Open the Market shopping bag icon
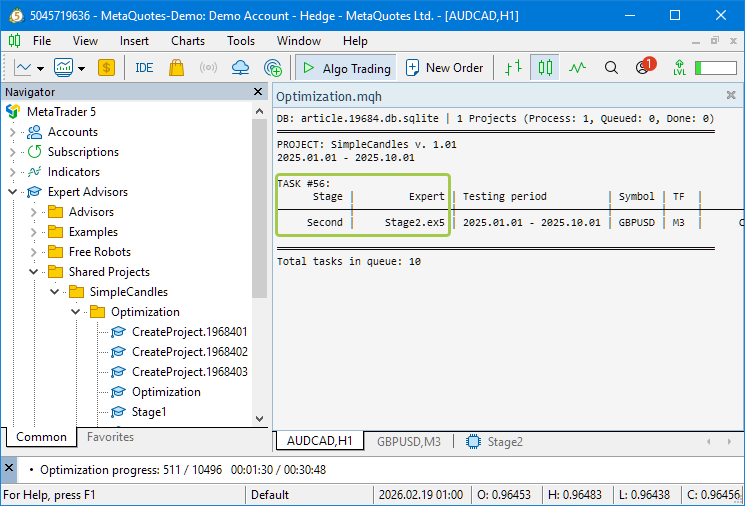Screen dimensions: 745x506 tap(176, 67)
